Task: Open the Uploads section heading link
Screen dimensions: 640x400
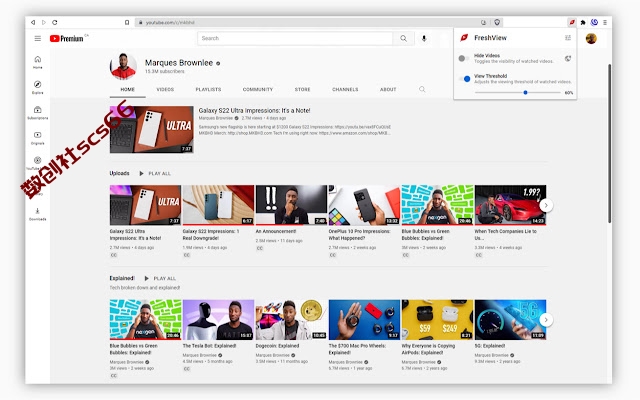Action: pos(119,173)
